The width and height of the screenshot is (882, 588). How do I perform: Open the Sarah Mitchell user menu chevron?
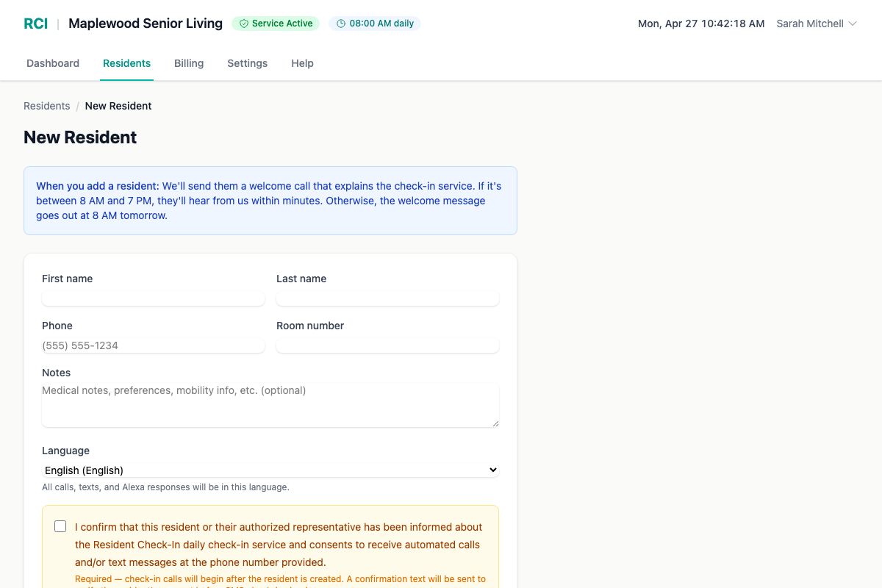[853, 24]
